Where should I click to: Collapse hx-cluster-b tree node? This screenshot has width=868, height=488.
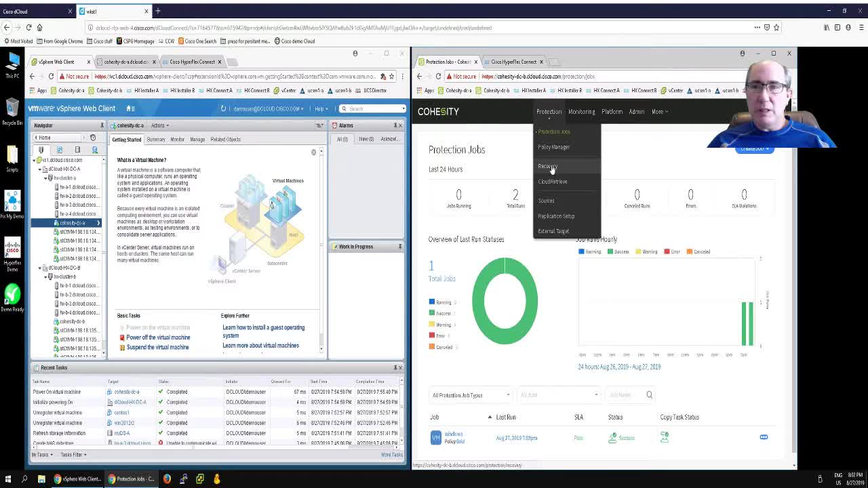click(45, 277)
